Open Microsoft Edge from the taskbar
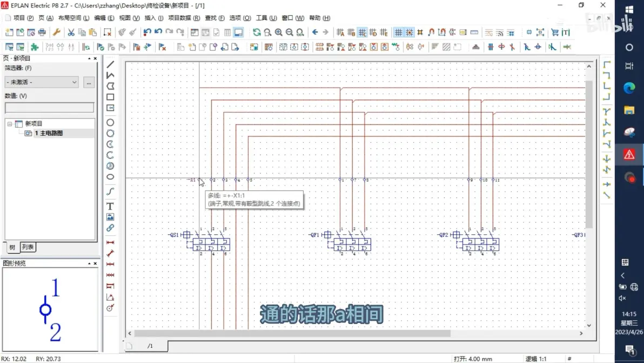The height and width of the screenshot is (363, 644). 629,88
